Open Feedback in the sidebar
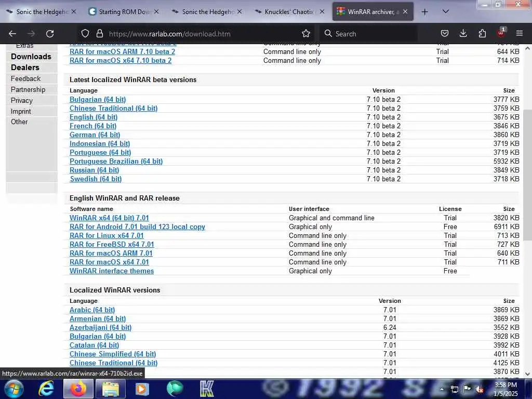This screenshot has width=532, height=399. click(x=26, y=79)
